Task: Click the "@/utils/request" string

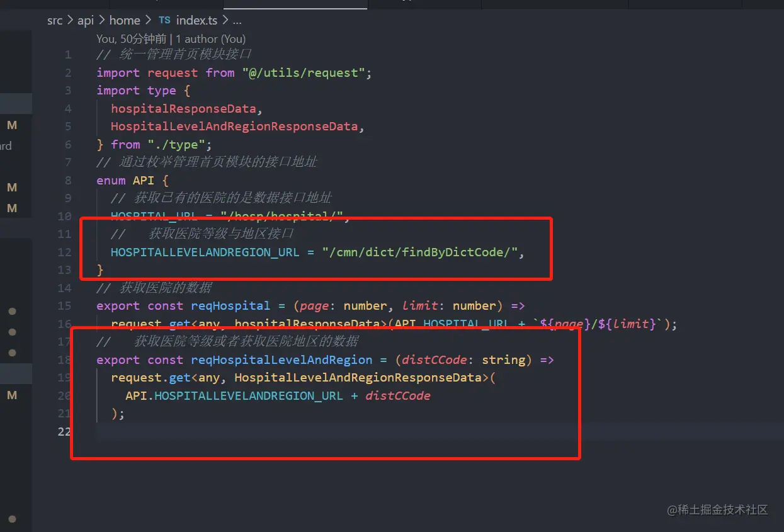Action: 304,73
